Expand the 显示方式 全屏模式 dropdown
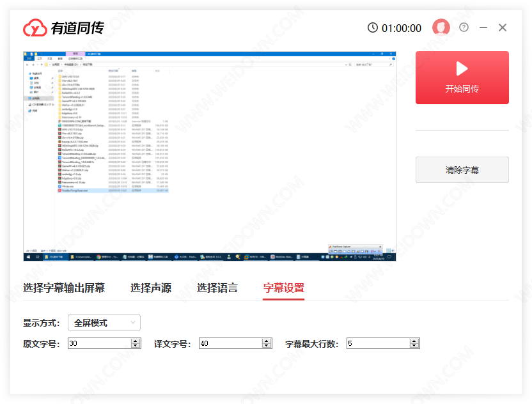This screenshot has width=532, height=404. (x=104, y=323)
